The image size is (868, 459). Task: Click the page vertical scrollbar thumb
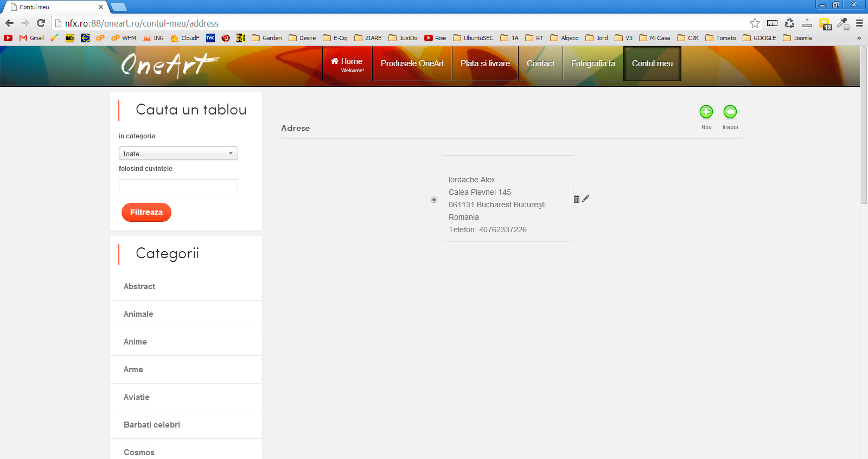click(864, 126)
